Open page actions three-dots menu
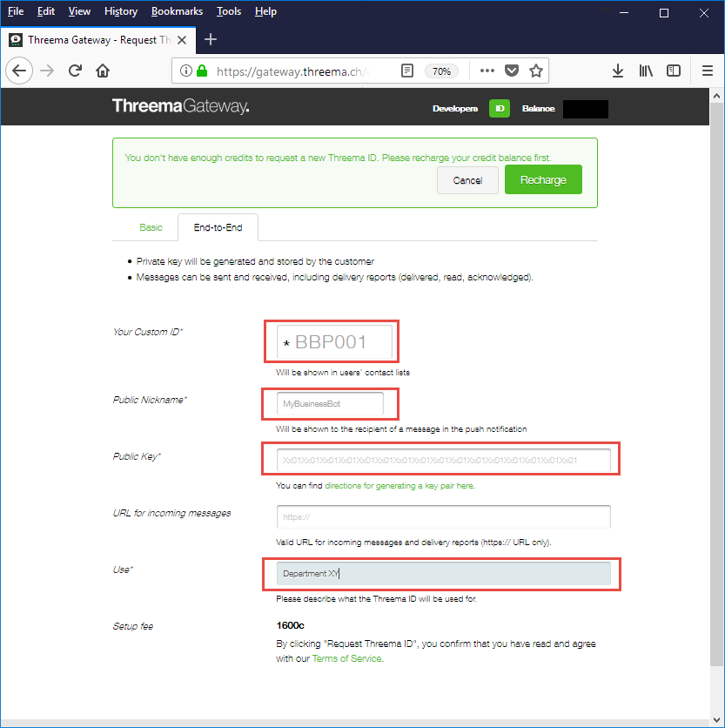This screenshot has height=728, width=725. [487, 71]
